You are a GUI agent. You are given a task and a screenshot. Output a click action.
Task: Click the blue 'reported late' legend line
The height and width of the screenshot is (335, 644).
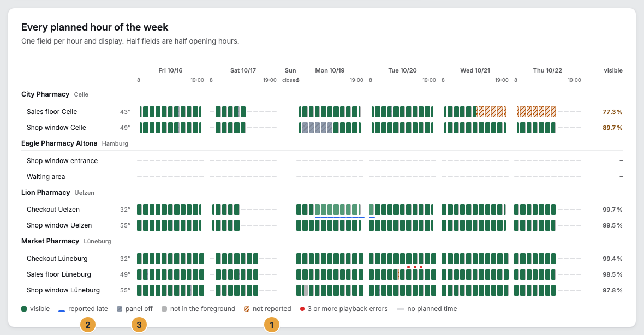(62, 311)
